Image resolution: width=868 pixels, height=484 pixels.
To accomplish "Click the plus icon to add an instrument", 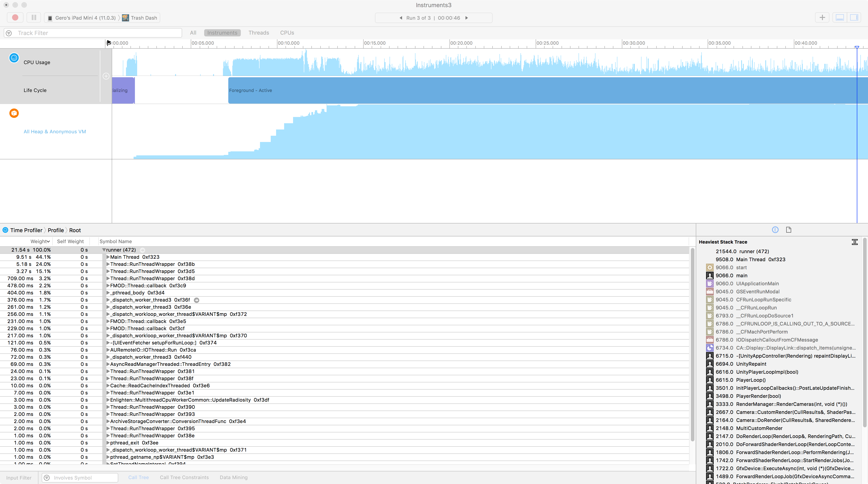I will [x=106, y=76].
